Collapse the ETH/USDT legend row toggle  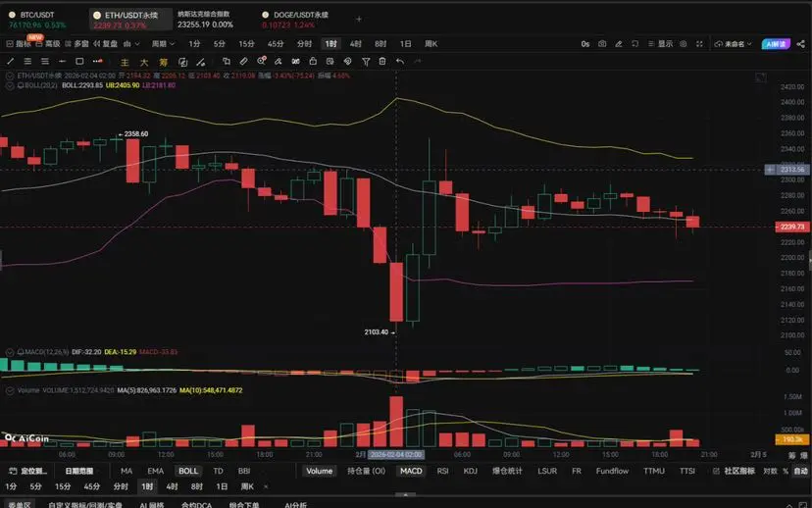(10, 76)
